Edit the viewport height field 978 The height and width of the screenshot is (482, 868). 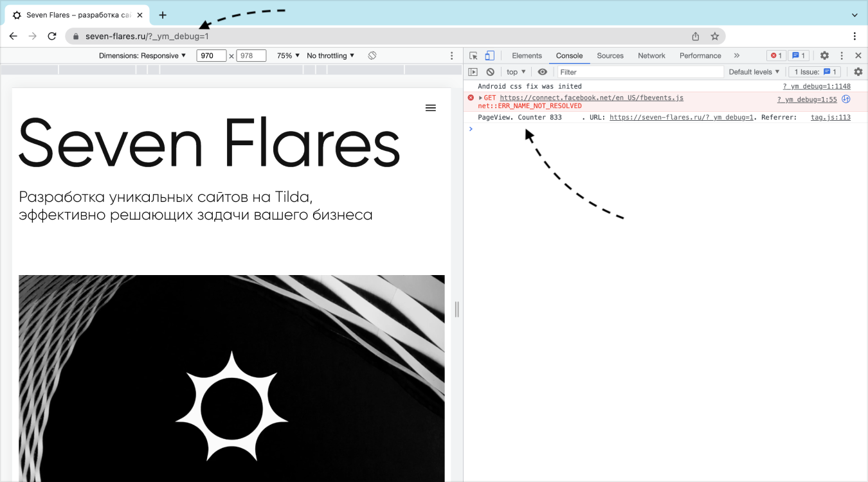[251, 56]
